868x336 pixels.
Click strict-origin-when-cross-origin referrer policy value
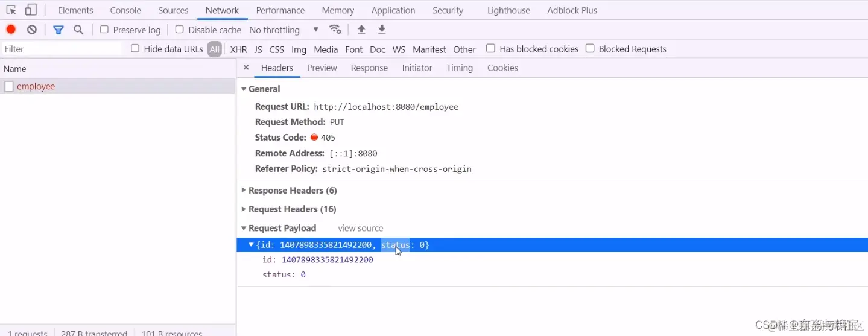point(397,169)
